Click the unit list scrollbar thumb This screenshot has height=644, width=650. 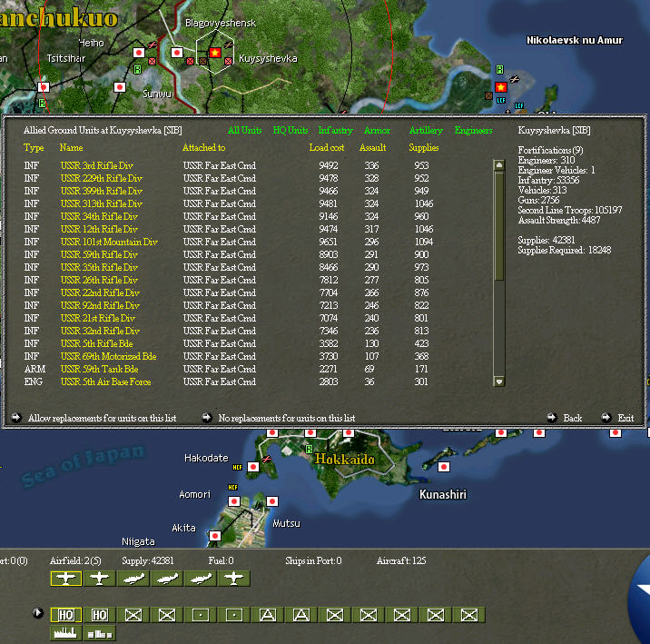point(499,226)
